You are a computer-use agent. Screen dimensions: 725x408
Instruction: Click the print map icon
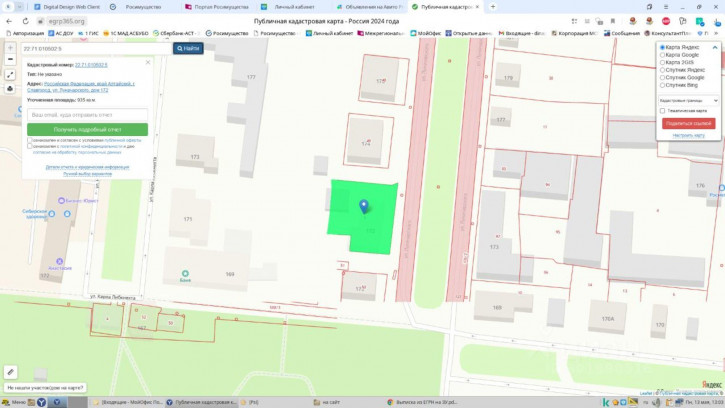[10, 88]
